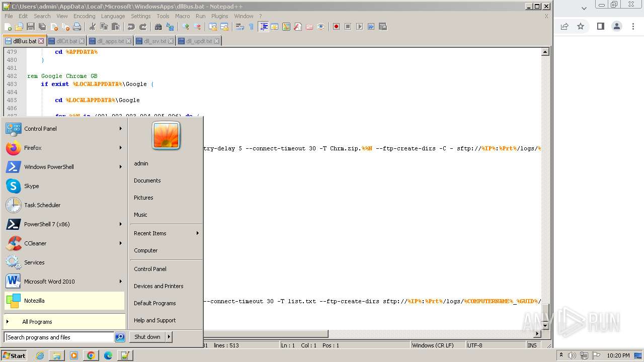Screen dimensions: 644x362
Task: Focus the Search programs and files box
Action: [x=59, y=337]
